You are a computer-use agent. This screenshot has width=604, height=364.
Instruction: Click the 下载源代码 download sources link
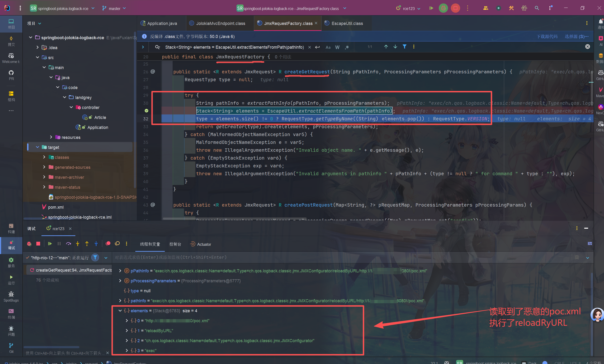547,37
